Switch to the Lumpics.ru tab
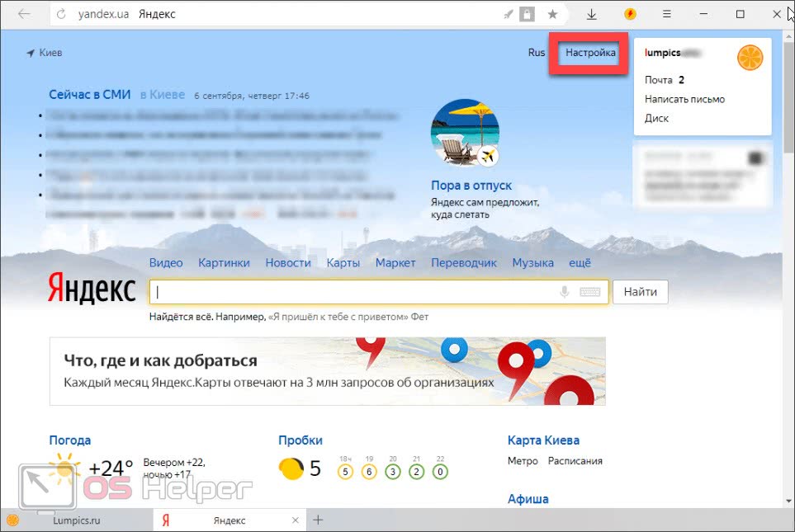Image resolution: width=795 pixels, height=532 pixels. tap(76, 520)
